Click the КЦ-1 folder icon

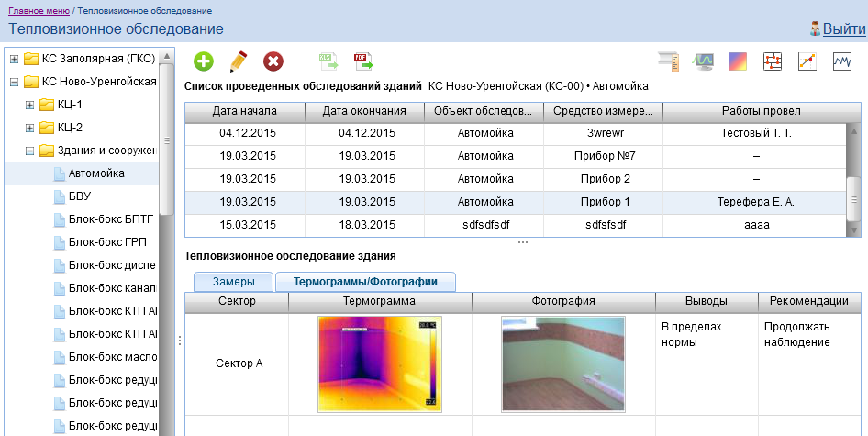[x=47, y=105]
